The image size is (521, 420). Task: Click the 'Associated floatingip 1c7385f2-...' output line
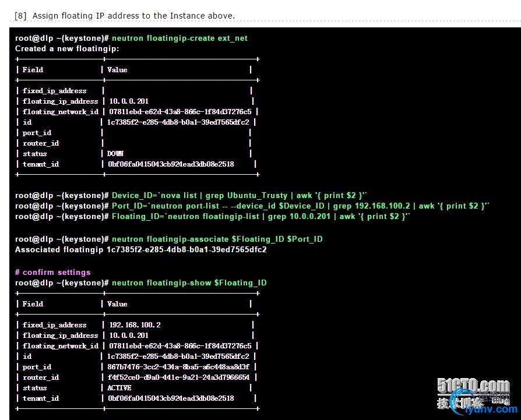(140, 250)
